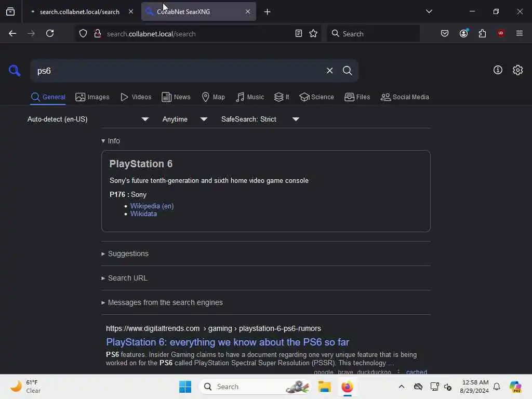
Task: Switch to Images category
Action: (x=92, y=97)
